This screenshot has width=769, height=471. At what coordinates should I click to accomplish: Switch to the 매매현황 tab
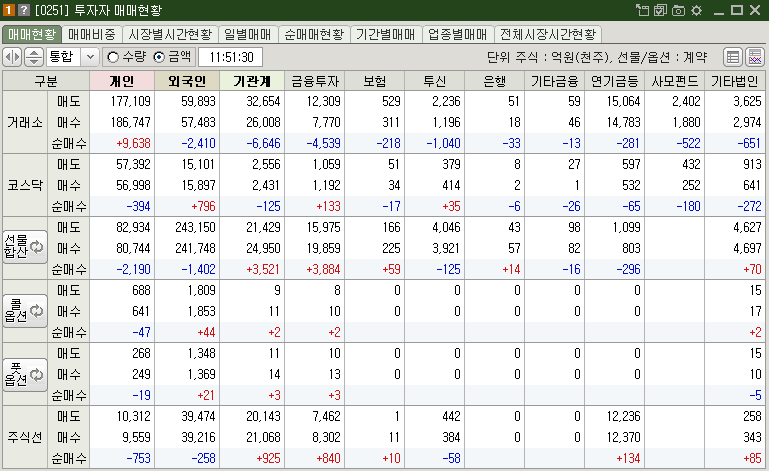[32, 34]
